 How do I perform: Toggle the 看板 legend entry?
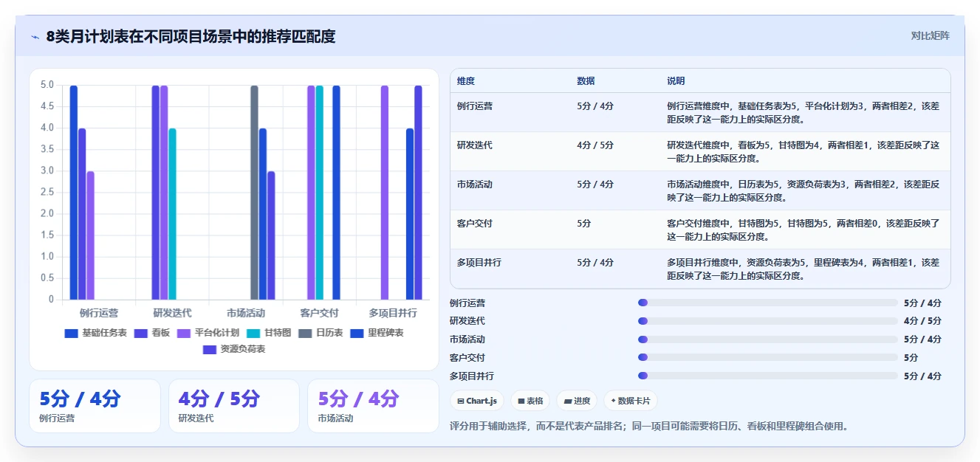[x=152, y=333]
